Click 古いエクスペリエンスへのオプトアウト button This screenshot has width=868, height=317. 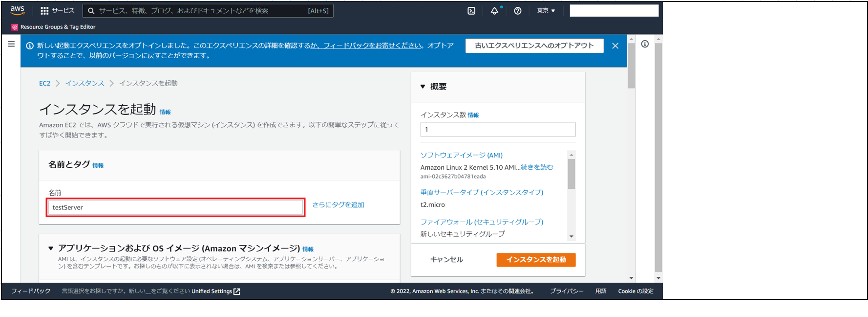pos(534,45)
